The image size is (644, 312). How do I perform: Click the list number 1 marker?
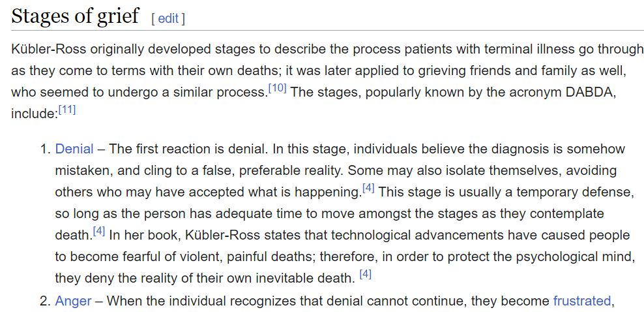click(x=45, y=149)
